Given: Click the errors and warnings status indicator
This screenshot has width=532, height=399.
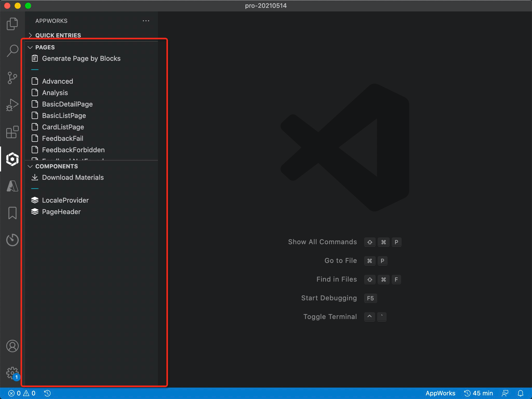Looking at the screenshot, I should (22, 393).
